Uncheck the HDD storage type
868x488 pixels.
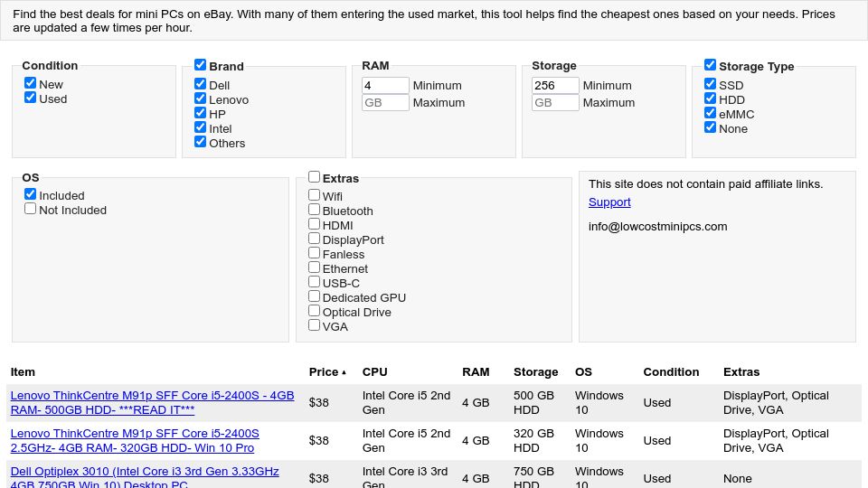click(x=711, y=98)
